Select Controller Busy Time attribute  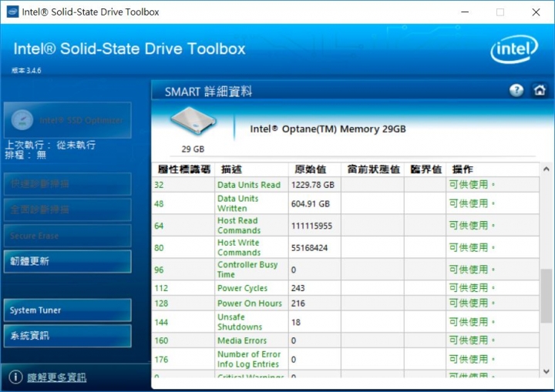point(247,270)
